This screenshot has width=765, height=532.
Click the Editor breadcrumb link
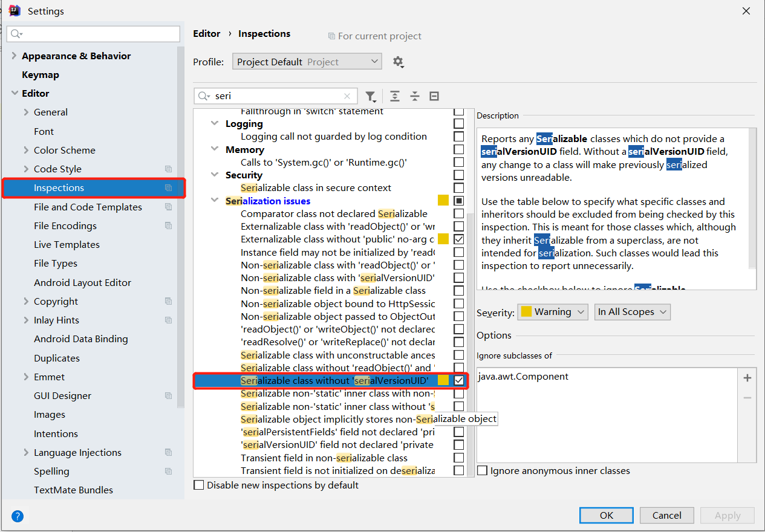(x=207, y=34)
